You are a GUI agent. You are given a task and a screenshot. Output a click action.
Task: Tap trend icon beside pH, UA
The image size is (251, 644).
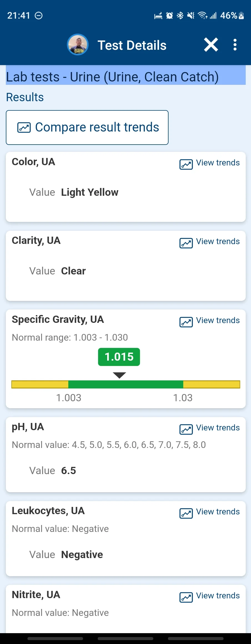186,429
